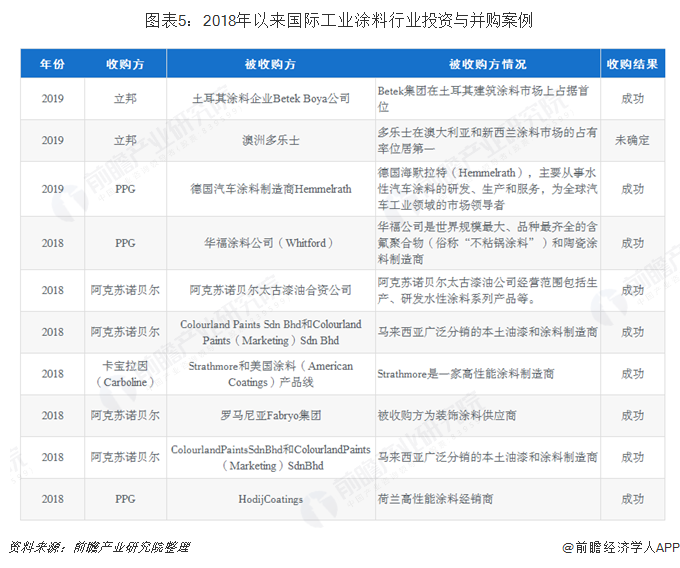Viewport: 680px width, 568px height.
Task: Click "阿克苏诺贝尔" in the Fabryo row
Action: coord(125,415)
